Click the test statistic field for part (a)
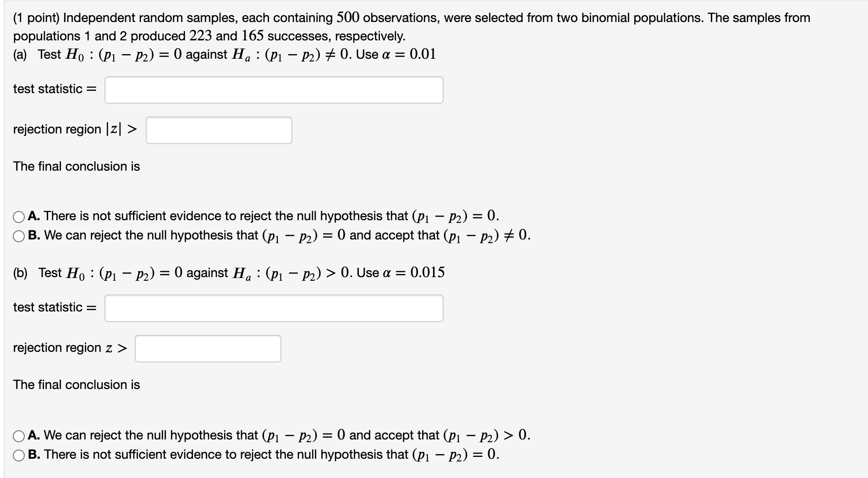Viewport: 868px width, 478px height. pos(274,90)
